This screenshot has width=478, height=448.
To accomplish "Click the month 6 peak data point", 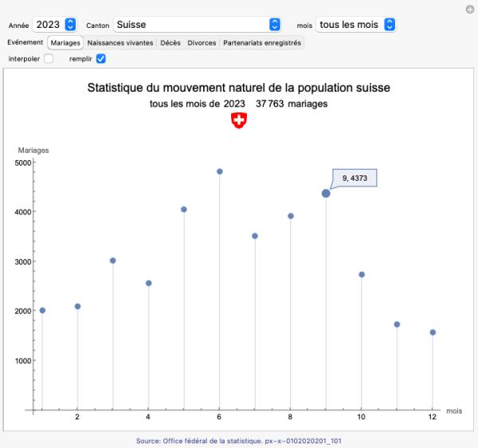I will click(x=220, y=171).
